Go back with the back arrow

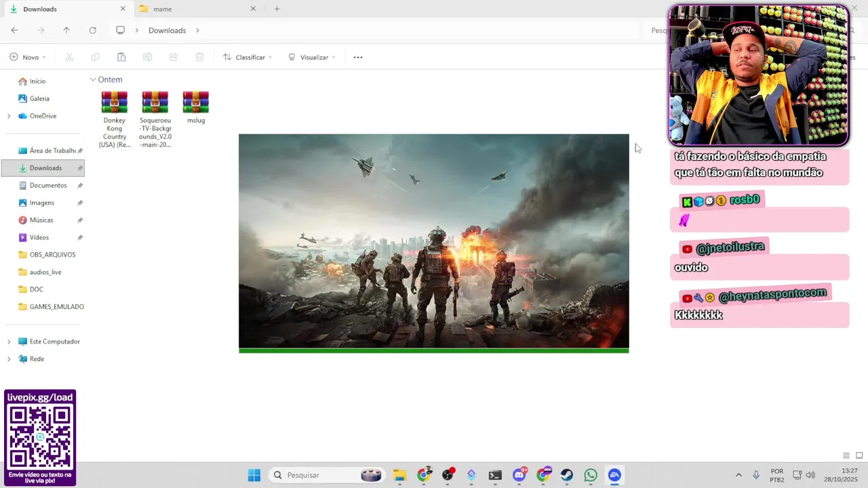14,30
